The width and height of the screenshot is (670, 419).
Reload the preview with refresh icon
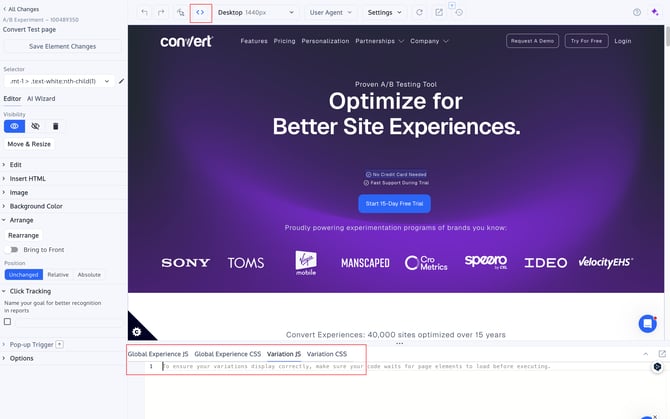coord(419,12)
